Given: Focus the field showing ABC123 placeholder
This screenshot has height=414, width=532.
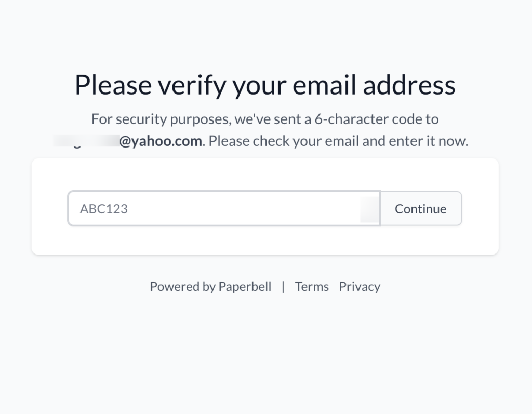Looking at the screenshot, I should [156, 209].
